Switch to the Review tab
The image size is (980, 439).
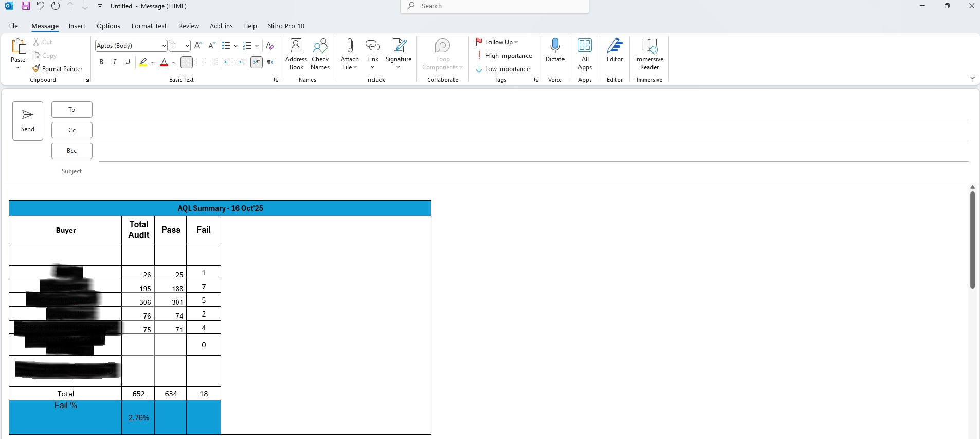[189, 26]
